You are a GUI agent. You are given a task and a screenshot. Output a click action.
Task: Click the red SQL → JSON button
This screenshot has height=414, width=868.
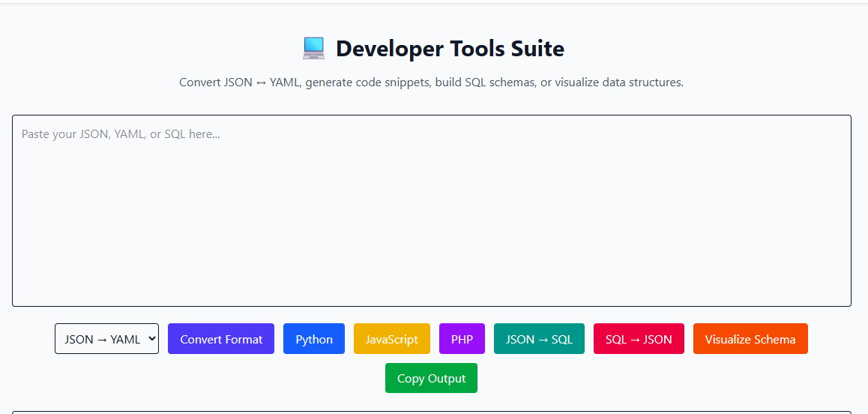point(639,339)
